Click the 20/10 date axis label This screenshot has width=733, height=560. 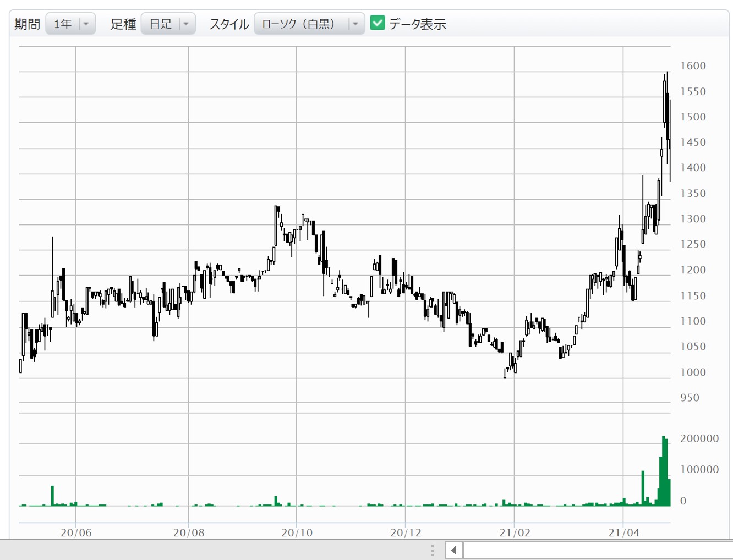click(297, 532)
